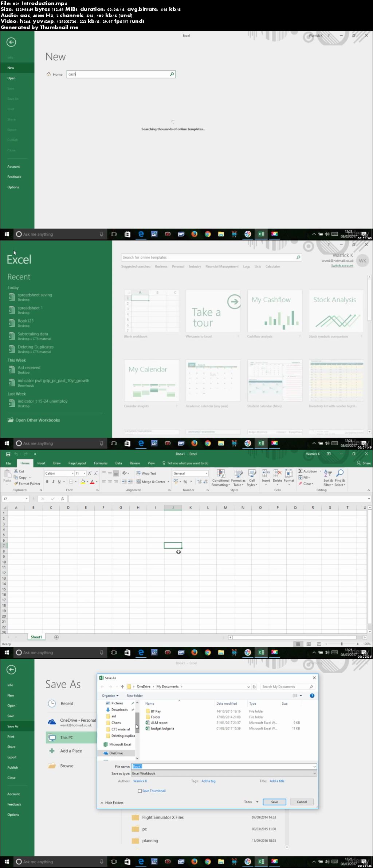373x868 pixels.
Task: Open the Review ribbon tab
Action: tap(135, 463)
